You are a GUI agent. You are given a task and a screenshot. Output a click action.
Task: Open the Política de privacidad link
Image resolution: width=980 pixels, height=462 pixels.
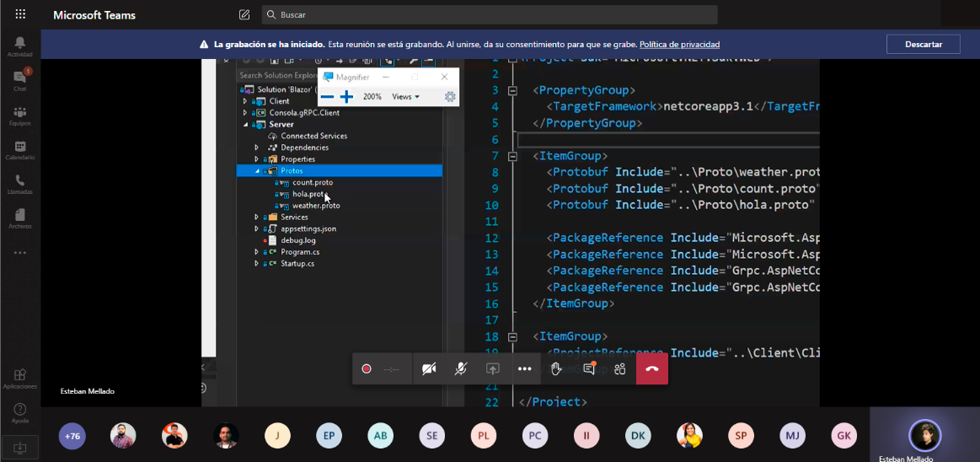click(x=679, y=45)
